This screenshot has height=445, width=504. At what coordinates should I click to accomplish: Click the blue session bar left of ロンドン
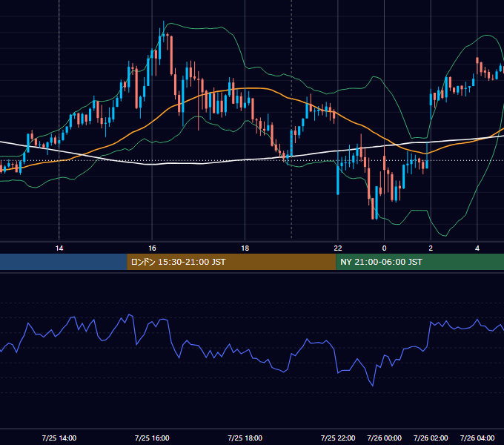pyautogui.click(x=64, y=262)
